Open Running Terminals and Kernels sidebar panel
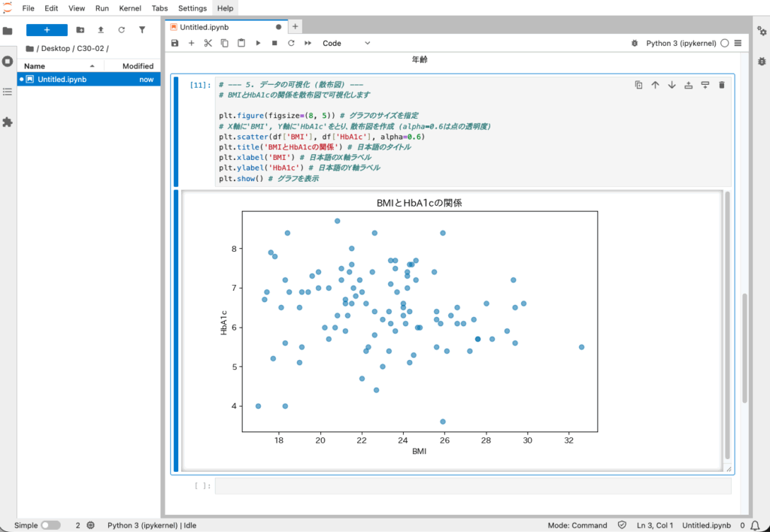The width and height of the screenshot is (770, 532). pos(8,61)
